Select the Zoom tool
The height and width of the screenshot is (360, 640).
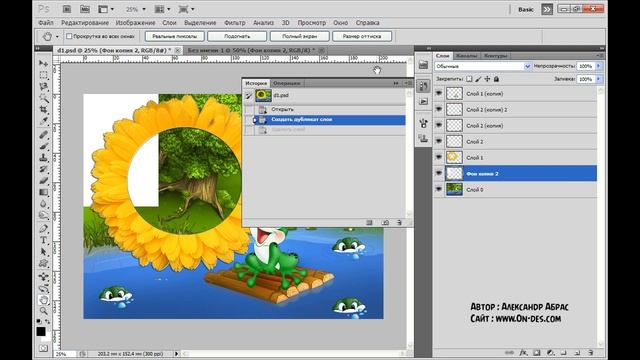pyautogui.click(x=43, y=311)
